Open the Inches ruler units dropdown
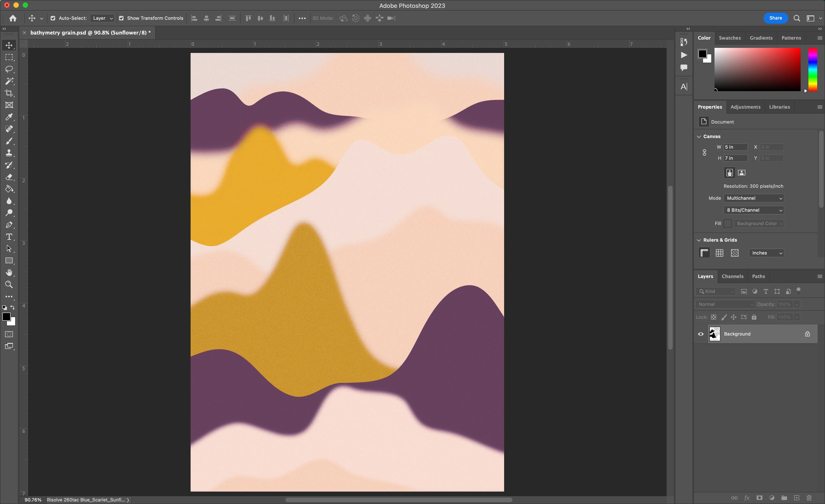825x504 pixels. (766, 253)
